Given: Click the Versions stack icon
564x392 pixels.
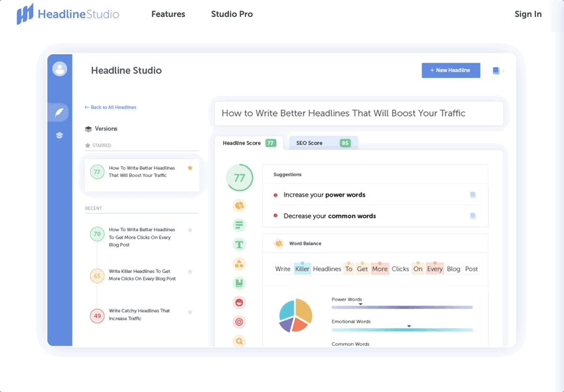Looking at the screenshot, I should [x=88, y=129].
